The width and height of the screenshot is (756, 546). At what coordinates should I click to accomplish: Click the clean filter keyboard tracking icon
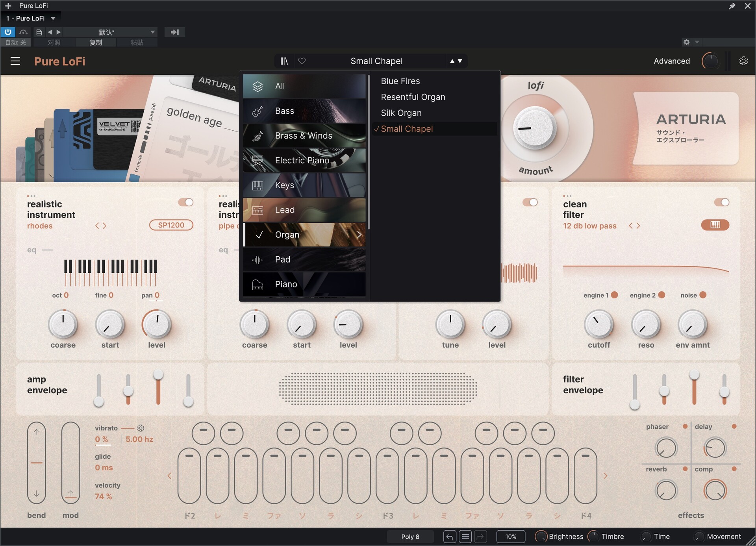point(715,225)
